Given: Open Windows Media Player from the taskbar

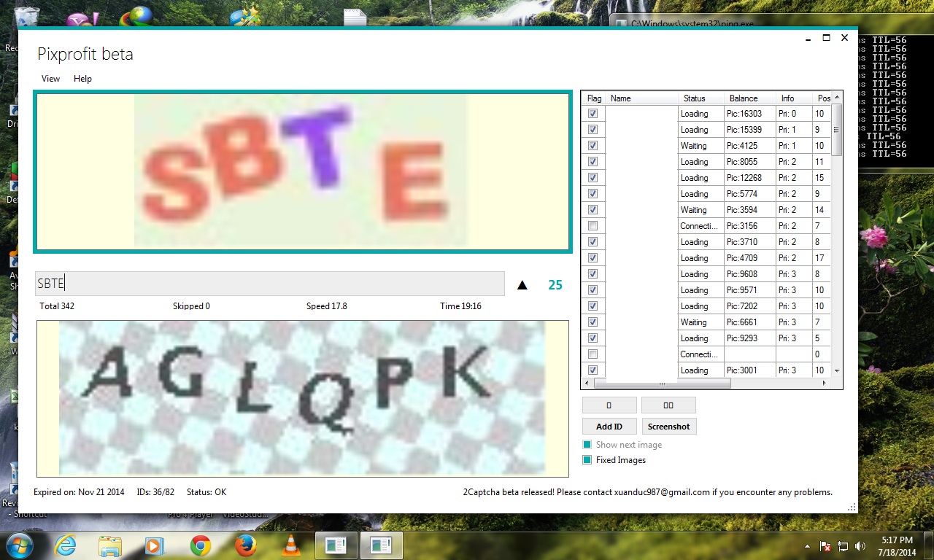Looking at the screenshot, I should point(155,545).
